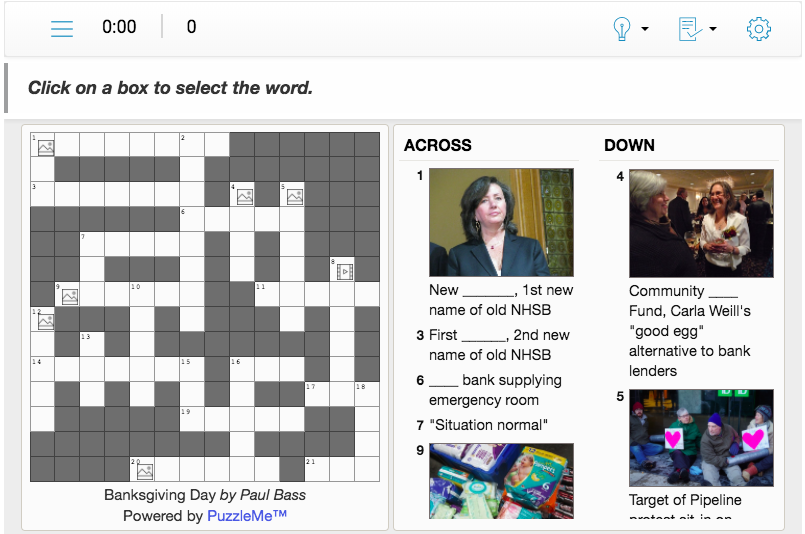
Task: Open the hamburger menu
Action: [x=62, y=28]
